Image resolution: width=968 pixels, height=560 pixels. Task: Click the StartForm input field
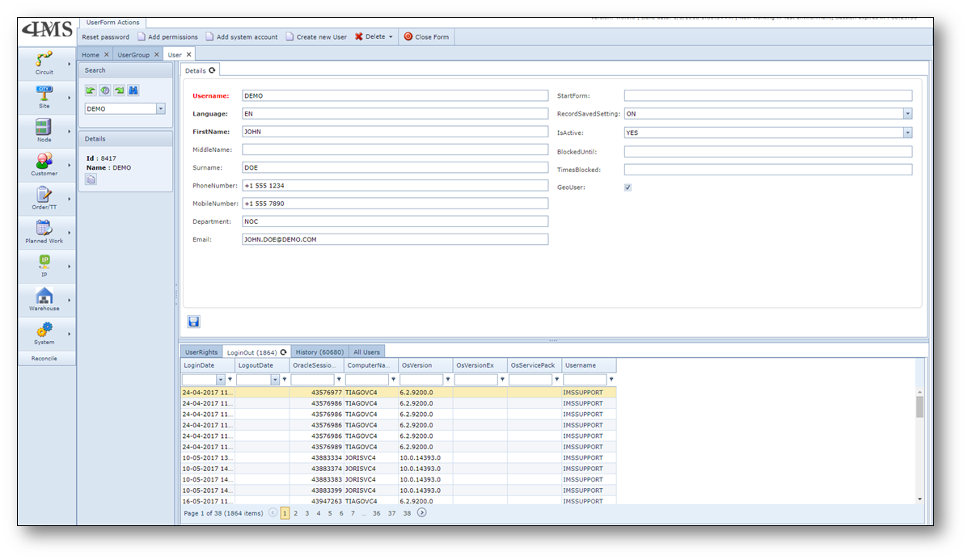pyautogui.click(x=768, y=95)
